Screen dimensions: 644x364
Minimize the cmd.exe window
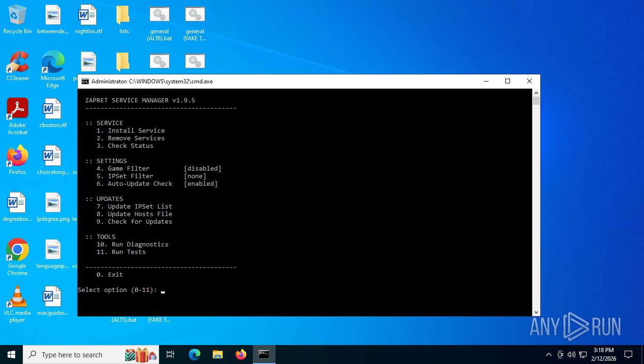pyautogui.click(x=486, y=82)
